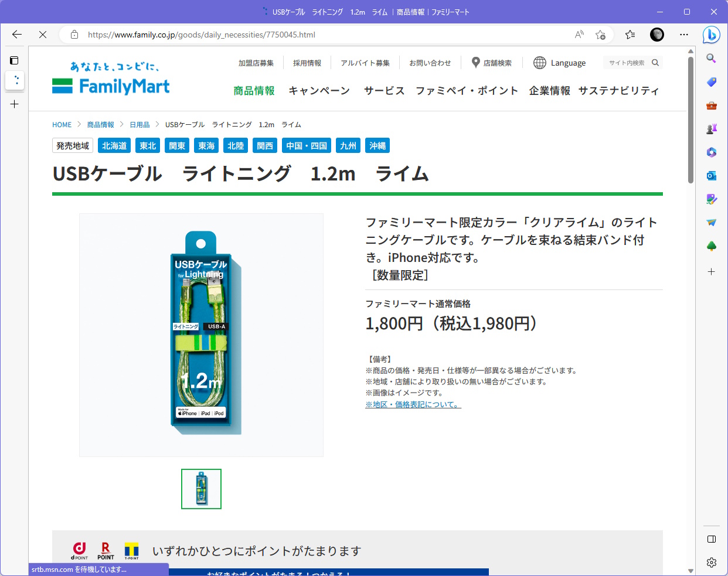This screenshot has width=728, height=576.
Task: Open the 商品情報 navigation menu
Action: (x=254, y=91)
